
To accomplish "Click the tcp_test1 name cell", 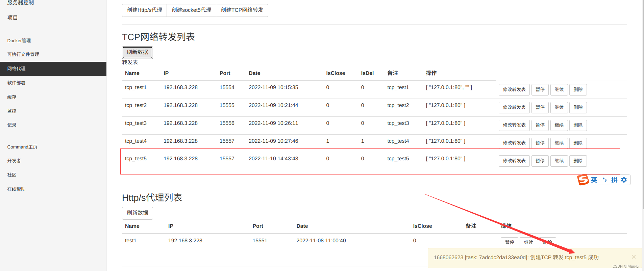I will [136, 87].
